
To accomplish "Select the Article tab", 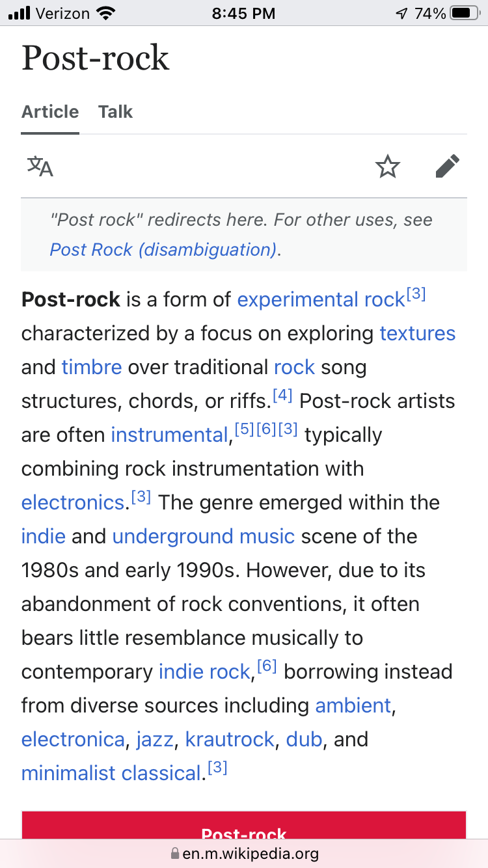I will coord(50,112).
